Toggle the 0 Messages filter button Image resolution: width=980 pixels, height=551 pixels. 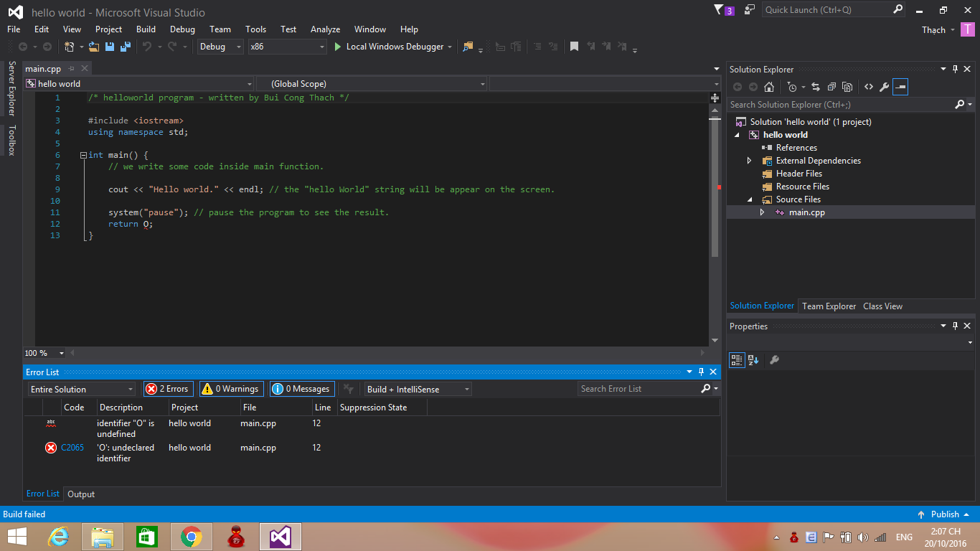point(302,389)
